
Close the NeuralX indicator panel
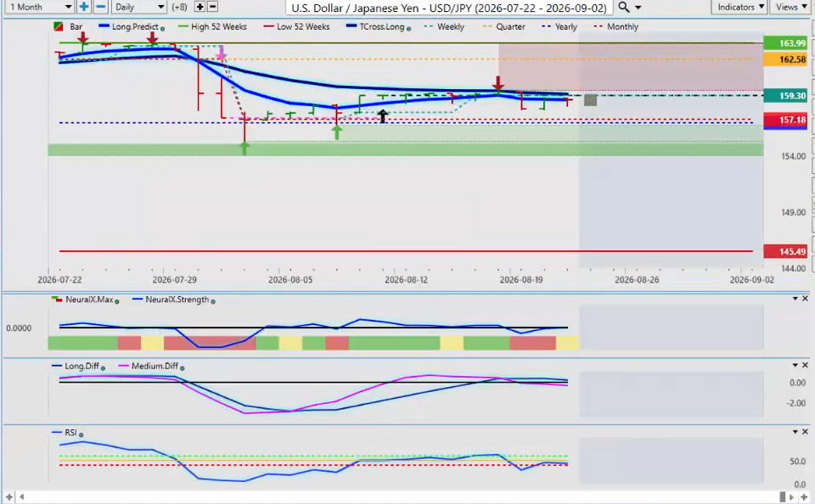805,299
